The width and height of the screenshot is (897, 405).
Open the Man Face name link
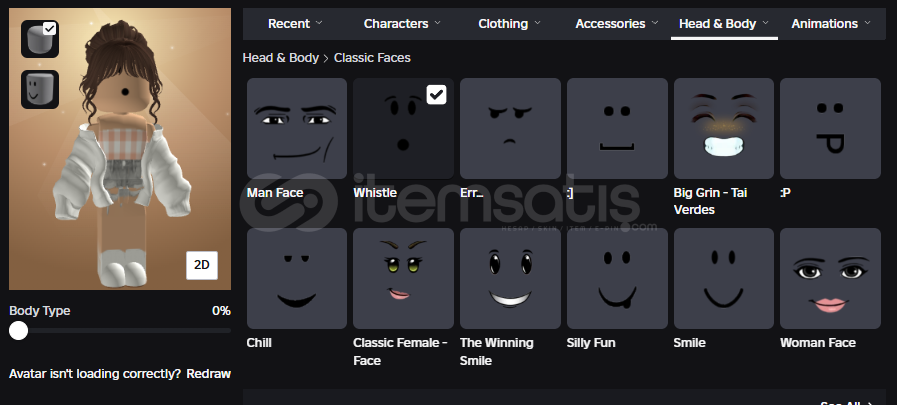(275, 193)
